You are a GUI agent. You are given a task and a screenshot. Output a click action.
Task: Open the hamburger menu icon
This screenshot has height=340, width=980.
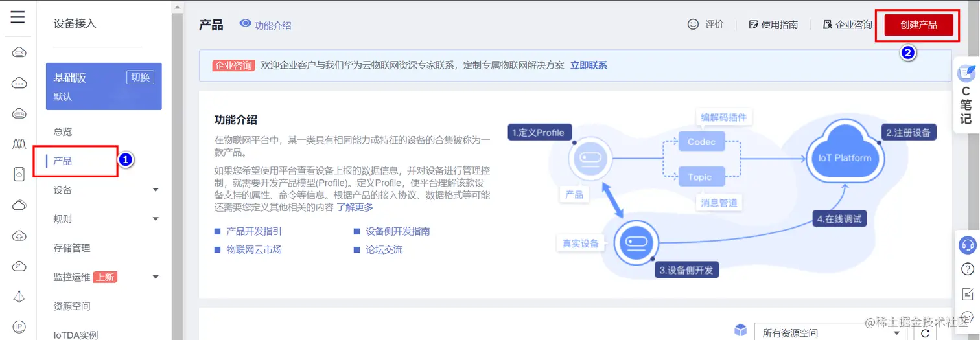click(x=17, y=17)
